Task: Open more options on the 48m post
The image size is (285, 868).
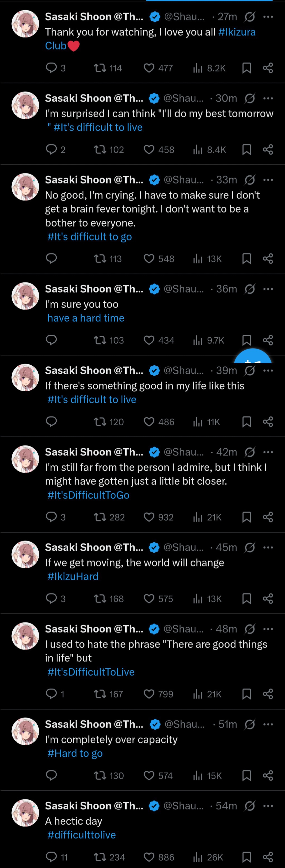Action: coord(268,629)
